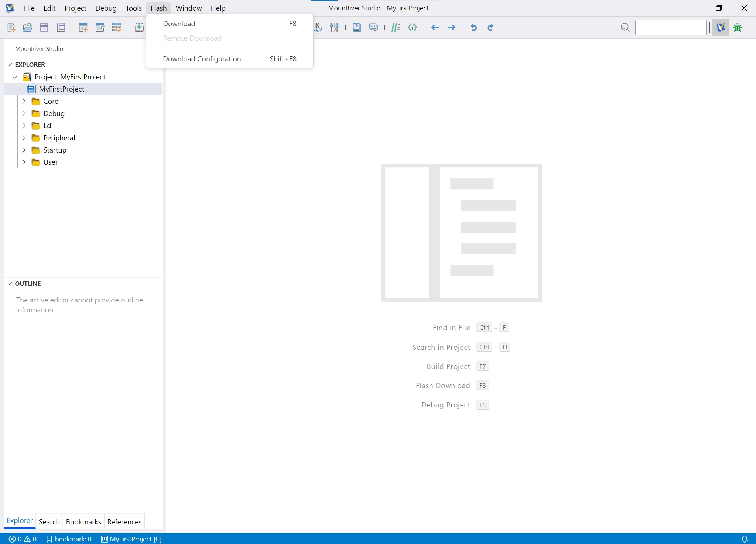Open the Debug menu

coord(106,8)
